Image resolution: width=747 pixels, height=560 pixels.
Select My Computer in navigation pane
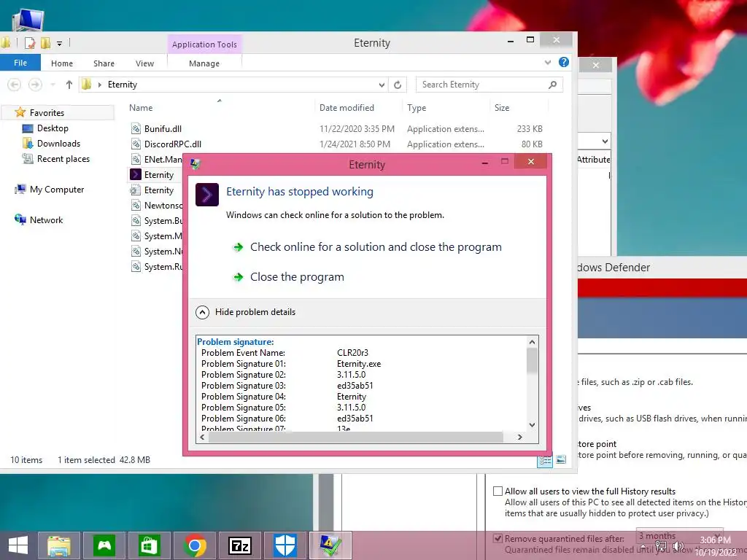[57, 190]
